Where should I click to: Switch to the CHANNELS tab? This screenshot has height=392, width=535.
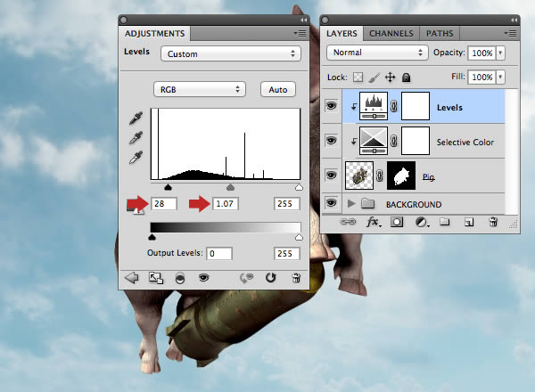[x=391, y=33]
